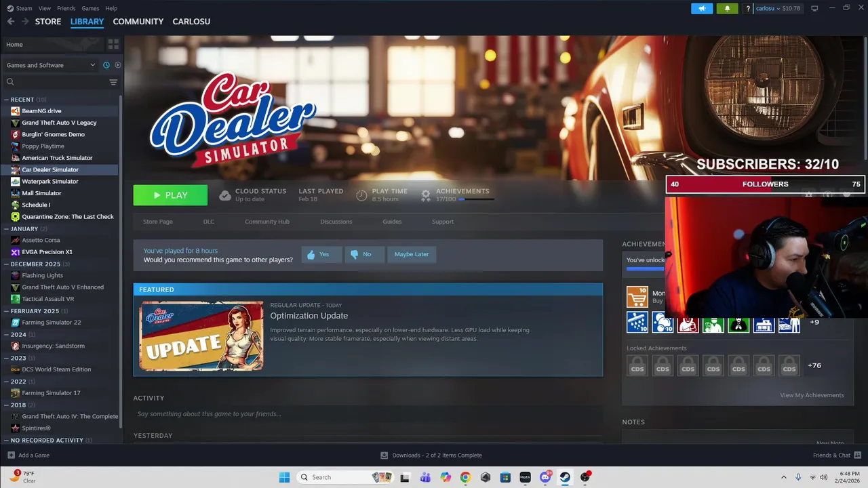Switch to the grid collections view icon
Screen dimensions: 868x488
[113, 44]
